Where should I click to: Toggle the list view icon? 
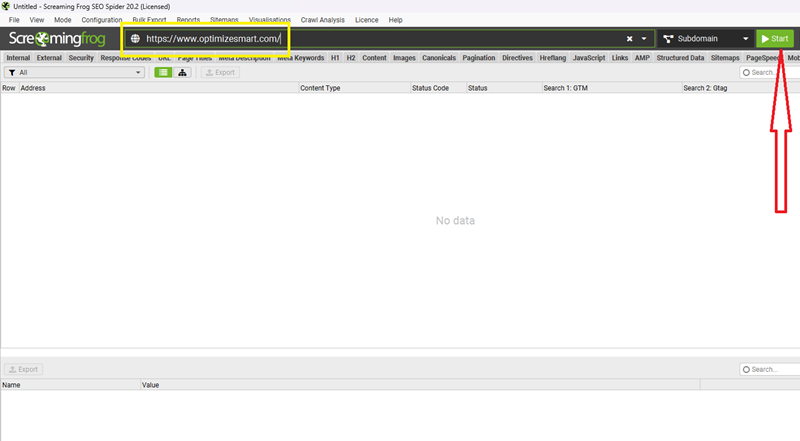[x=163, y=72]
